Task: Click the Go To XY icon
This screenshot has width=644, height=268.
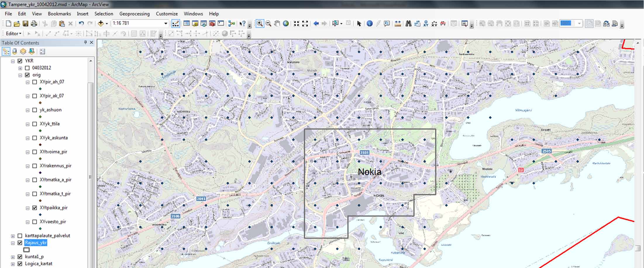Action: (x=426, y=23)
